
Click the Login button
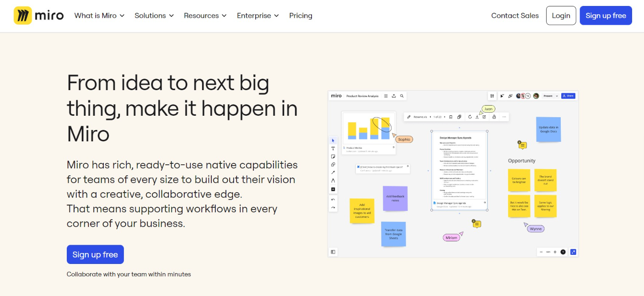(561, 16)
